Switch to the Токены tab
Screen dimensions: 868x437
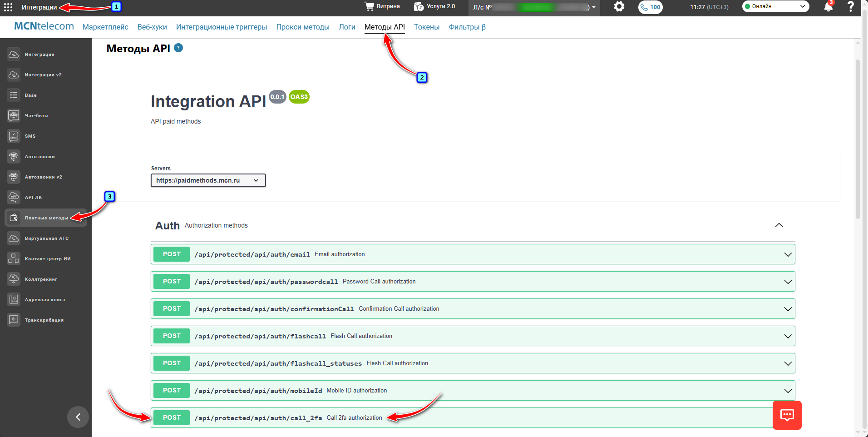coord(426,27)
